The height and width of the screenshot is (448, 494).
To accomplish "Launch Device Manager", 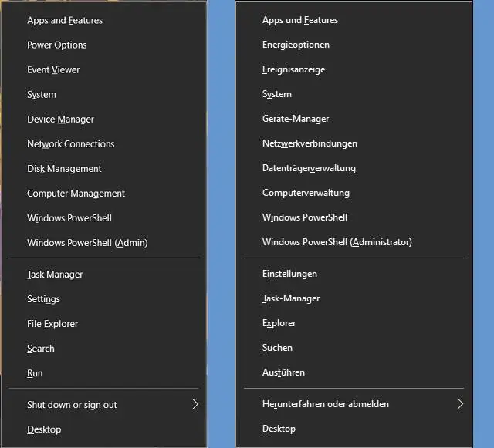I will [x=60, y=120].
